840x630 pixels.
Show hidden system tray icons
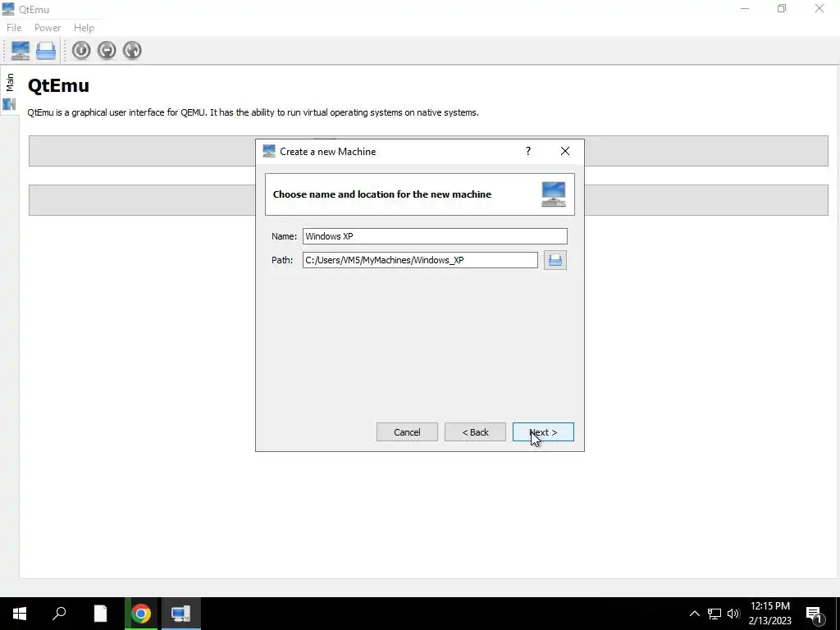coord(694,614)
